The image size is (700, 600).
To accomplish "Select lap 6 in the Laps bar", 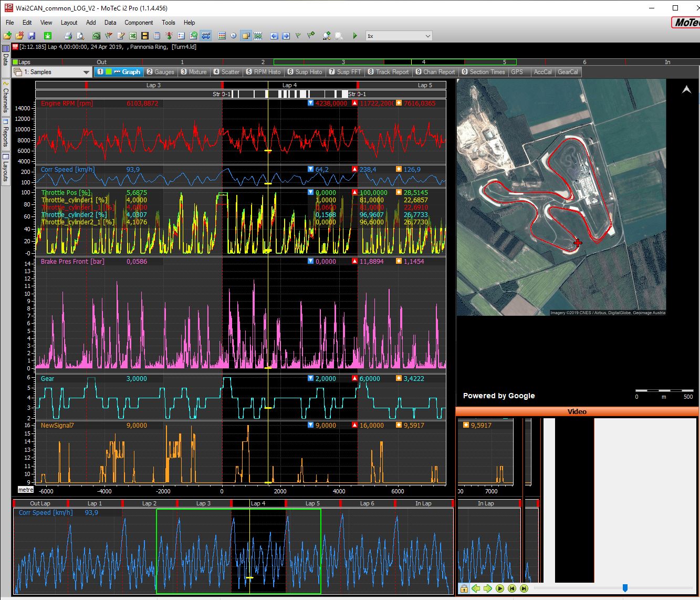I will [x=584, y=62].
